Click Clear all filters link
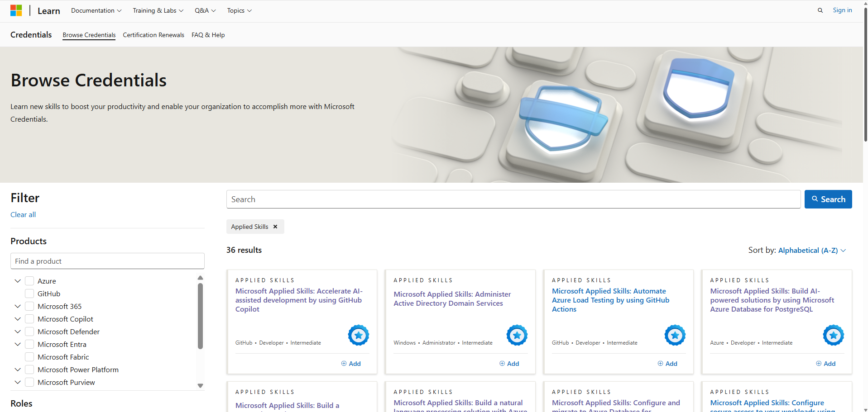The width and height of the screenshot is (868, 412). pos(23,214)
